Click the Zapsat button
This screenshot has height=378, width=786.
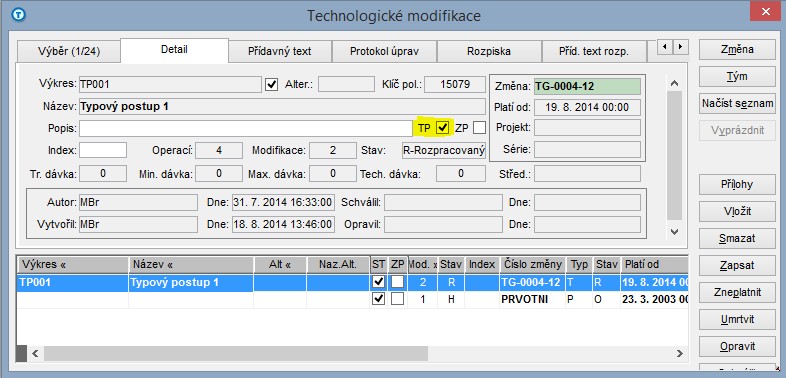click(x=737, y=266)
